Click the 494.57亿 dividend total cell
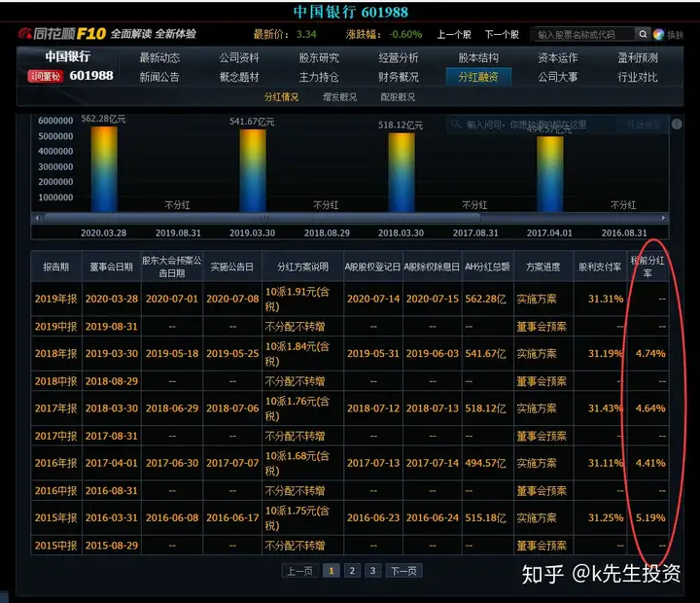The height and width of the screenshot is (603, 700). [x=486, y=463]
